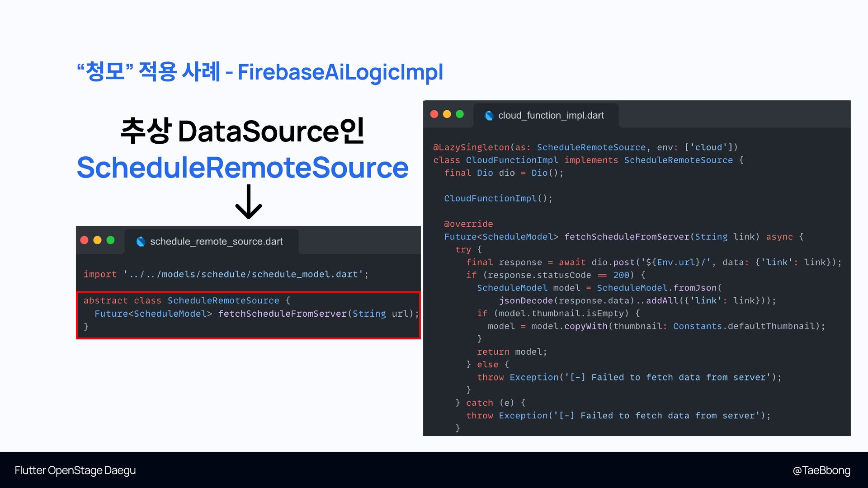
Task: Click yellow minimize dot of cloud_function_impl window
Action: [x=447, y=114]
